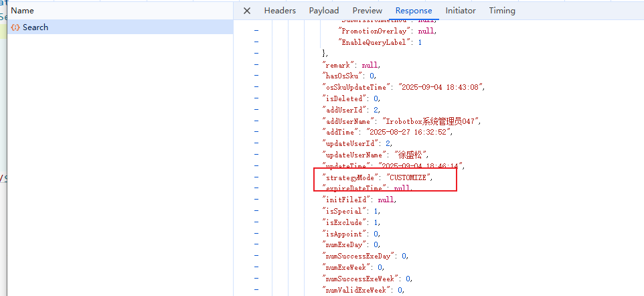Click the value "徐盛松"
644x296 pixels.
(411, 155)
